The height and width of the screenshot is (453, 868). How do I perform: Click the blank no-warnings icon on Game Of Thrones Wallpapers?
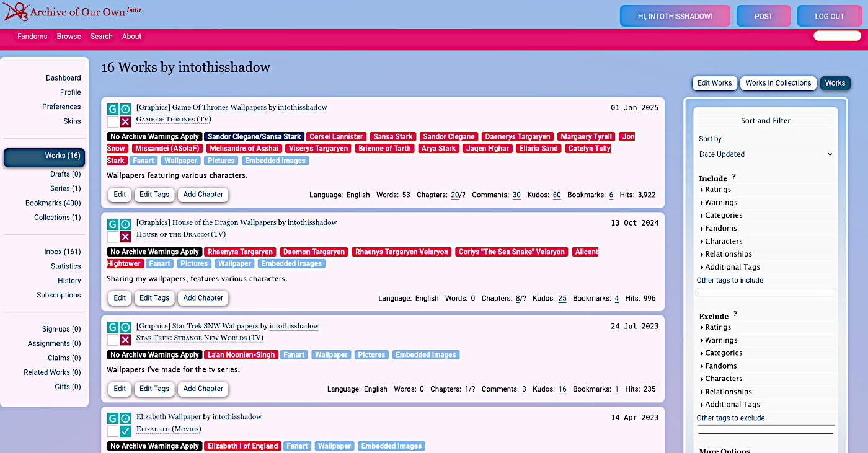point(112,122)
